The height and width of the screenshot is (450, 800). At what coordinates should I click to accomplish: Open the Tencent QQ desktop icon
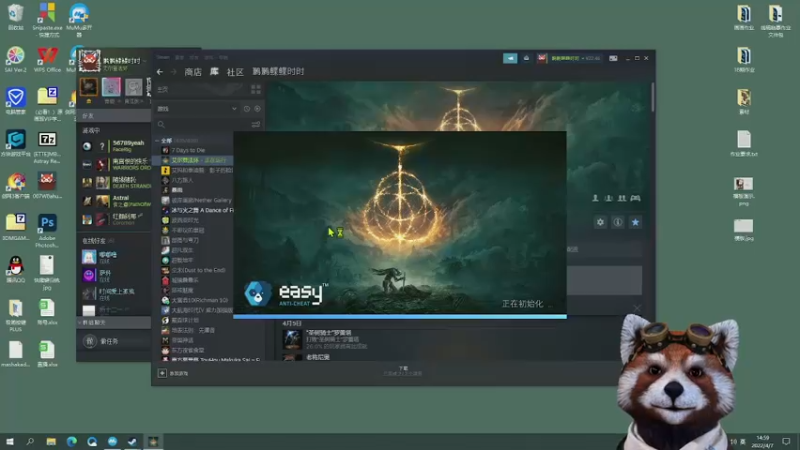pos(16,269)
